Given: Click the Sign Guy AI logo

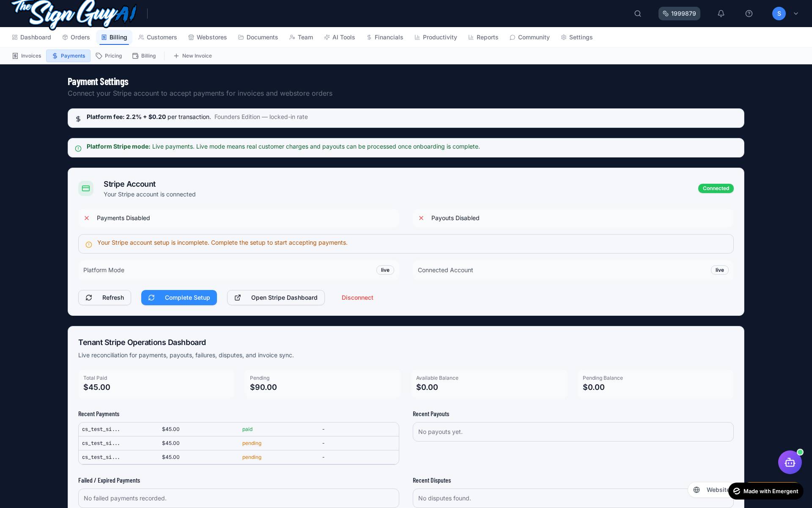Looking at the screenshot, I should pos(74,14).
